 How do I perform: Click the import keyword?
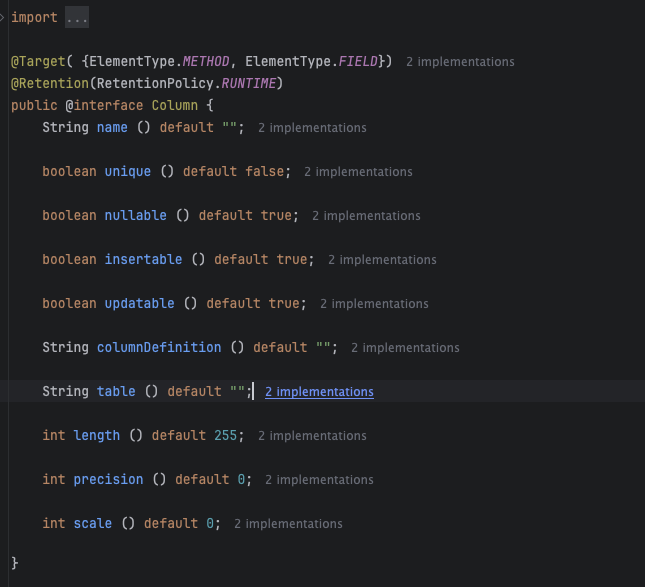[34, 18]
